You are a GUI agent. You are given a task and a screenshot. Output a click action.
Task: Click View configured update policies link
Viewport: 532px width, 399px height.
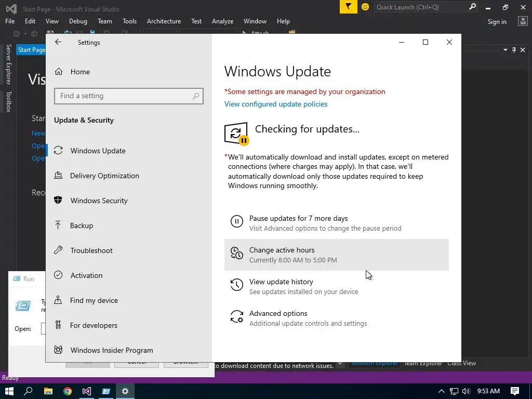pos(276,104)
